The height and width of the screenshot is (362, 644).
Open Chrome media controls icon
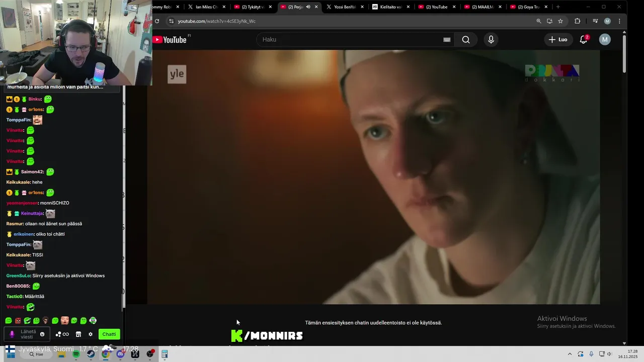tap(595, 21)
